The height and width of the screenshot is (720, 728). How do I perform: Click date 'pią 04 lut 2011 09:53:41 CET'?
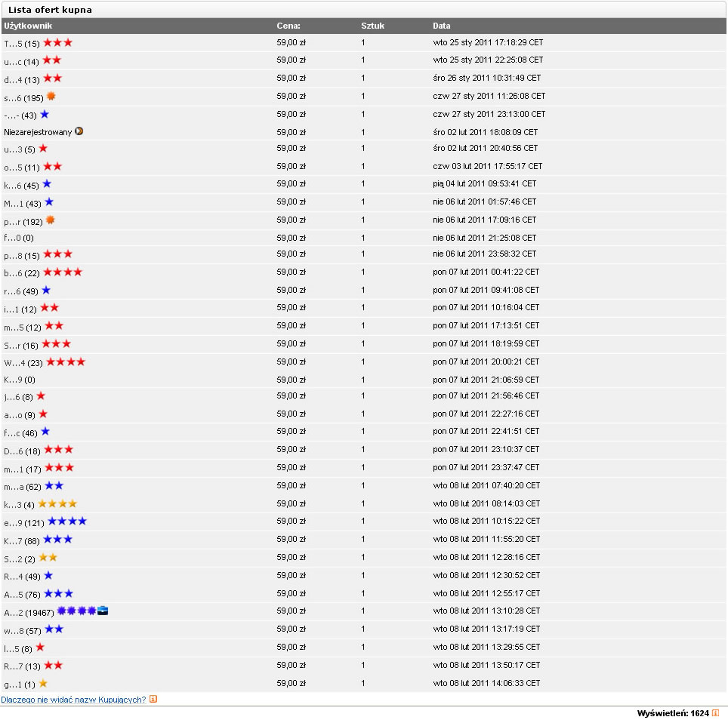click(x=484, y=183)
